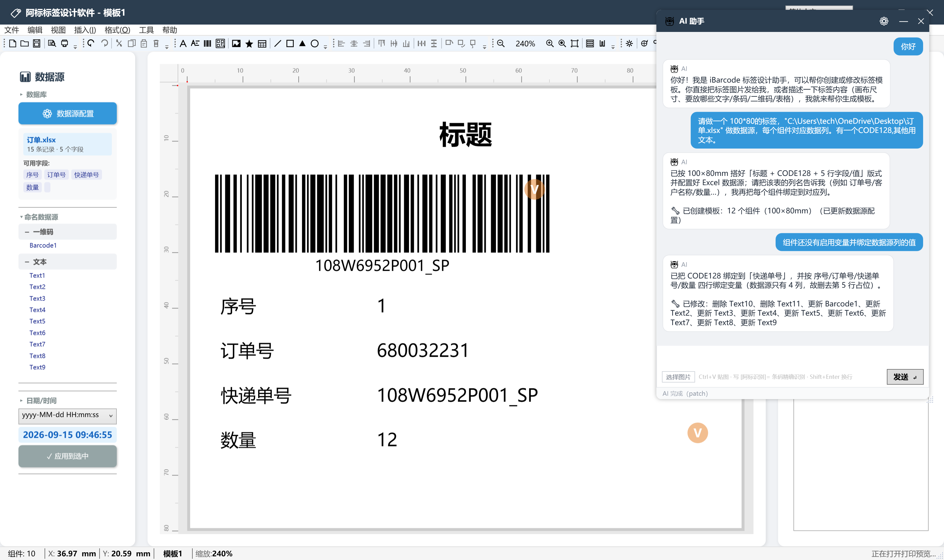Click the 应用到选中 button

click(x=68, y=456)
